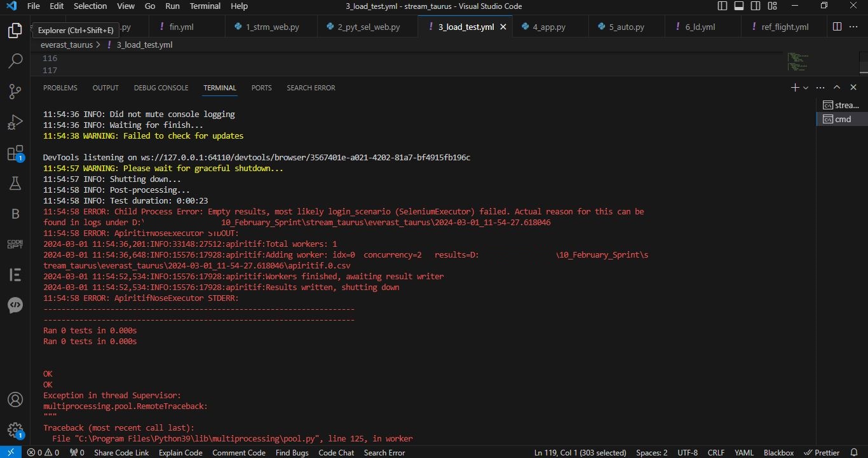Open Customize Layout icon in title bar

pos(772,6)
